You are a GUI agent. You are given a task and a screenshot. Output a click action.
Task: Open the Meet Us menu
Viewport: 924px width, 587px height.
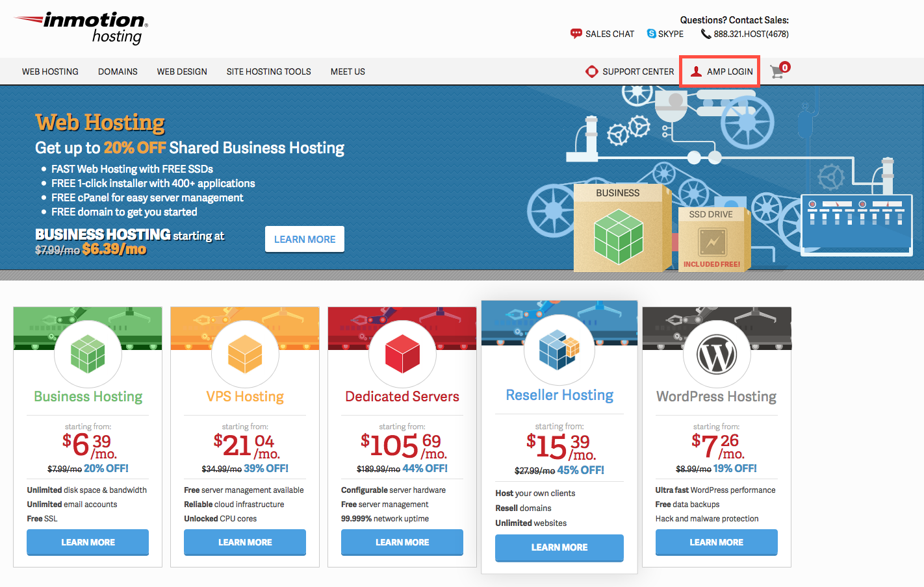click(x=348, y=71)
